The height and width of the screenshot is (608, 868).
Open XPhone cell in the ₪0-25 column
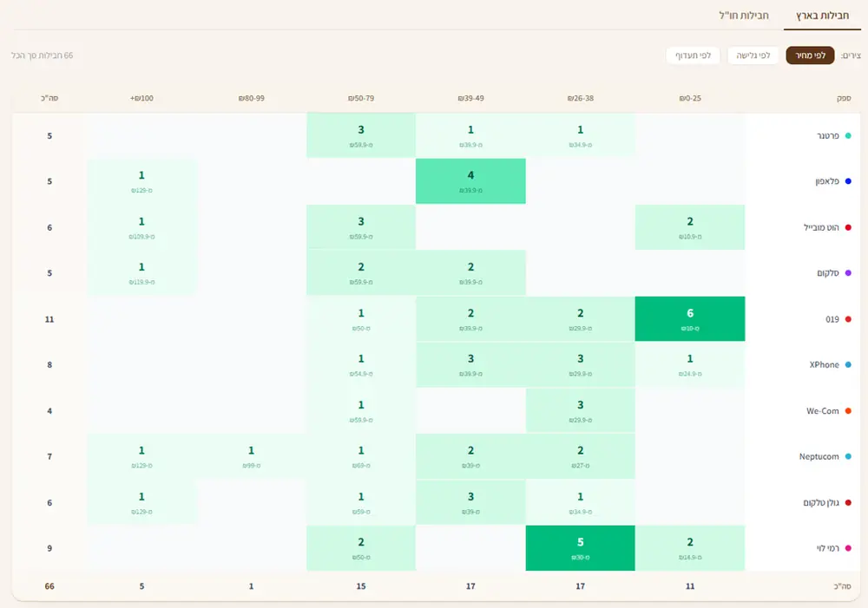[x=690, y=364]
